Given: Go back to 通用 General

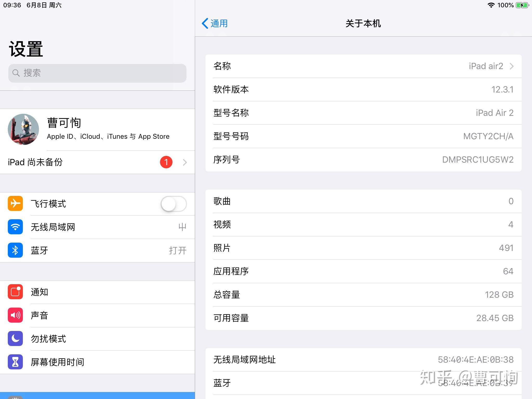Looking at the screenshot, I should pyautogui.click(x=215, y=23).
